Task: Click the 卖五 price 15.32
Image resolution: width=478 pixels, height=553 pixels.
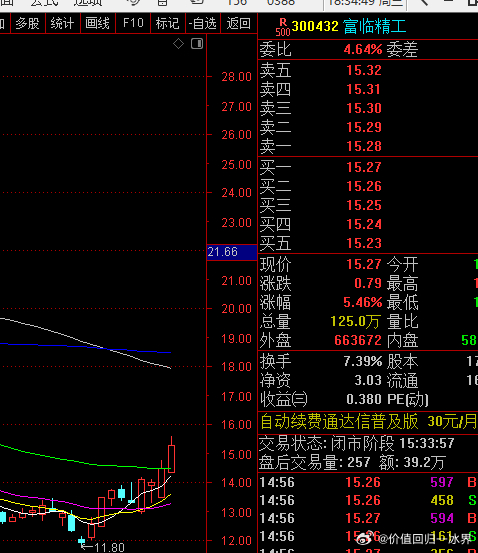Action: point(364,70)
